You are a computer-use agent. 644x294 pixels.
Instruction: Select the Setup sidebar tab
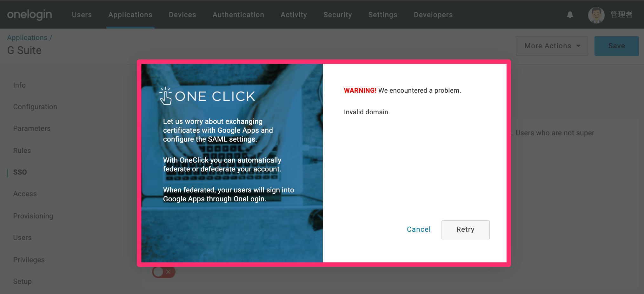(x=22, y=281)
